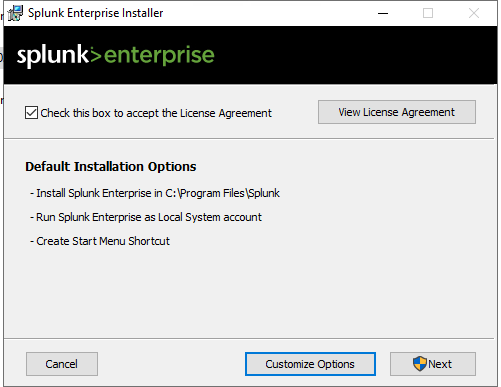Click the disabled maximize window icon
501x387 pixels.
coord(428,13)
